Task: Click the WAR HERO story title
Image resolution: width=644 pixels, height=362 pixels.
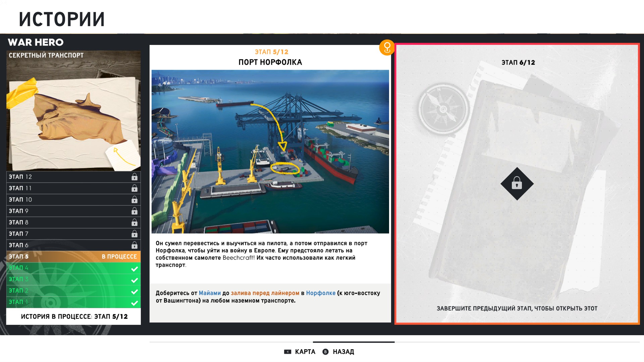Action: coord(36,42)
